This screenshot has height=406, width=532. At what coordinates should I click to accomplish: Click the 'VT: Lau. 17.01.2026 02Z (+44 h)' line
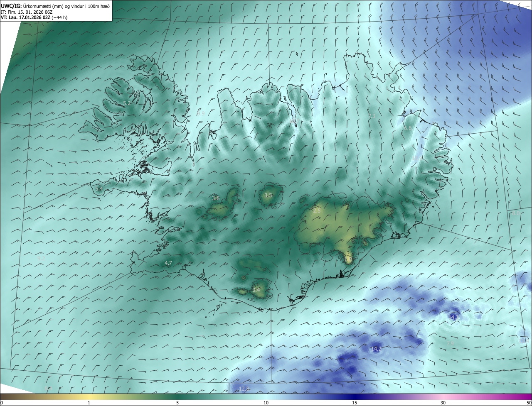[34, 17]
